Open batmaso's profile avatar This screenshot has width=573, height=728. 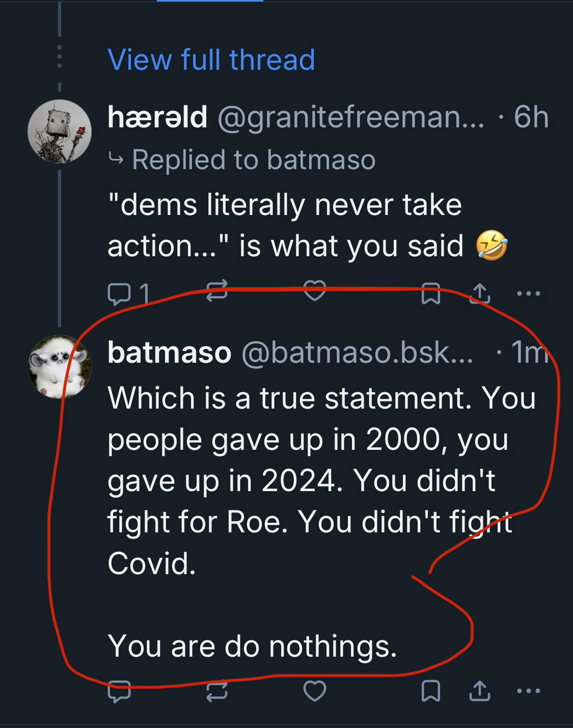pos(60,366)
